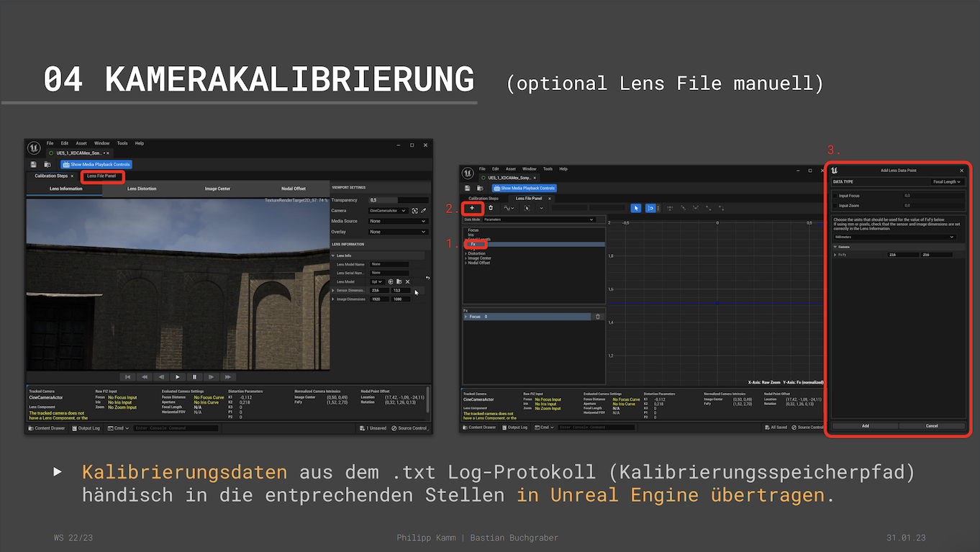Open the Millimeters units dropdown
Viewport: 980px width, 552px height.
894,237
